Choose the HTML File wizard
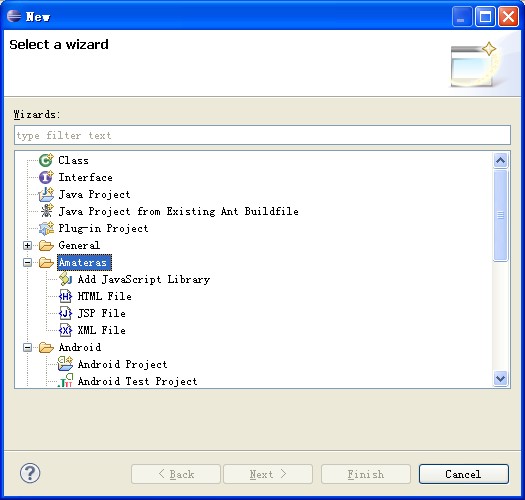This screenshot has width=525, height=500. pyautogui.click(x=104, y=296)
